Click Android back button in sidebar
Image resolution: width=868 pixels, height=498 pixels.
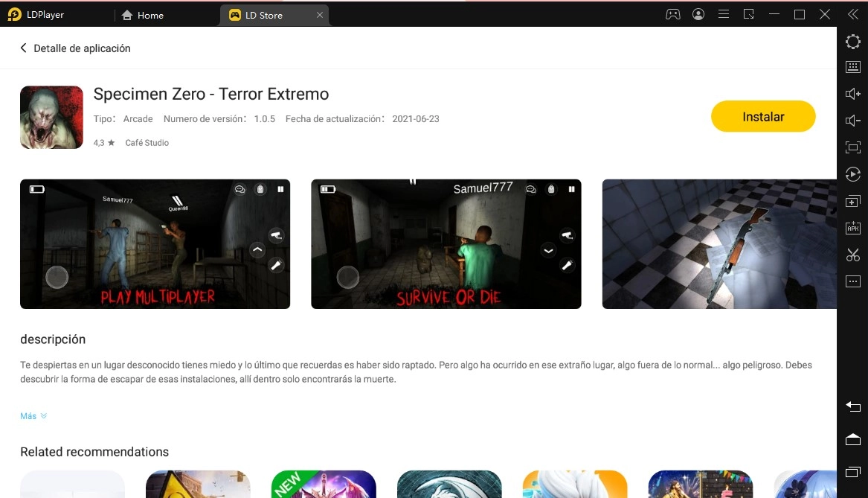(853, 406)
